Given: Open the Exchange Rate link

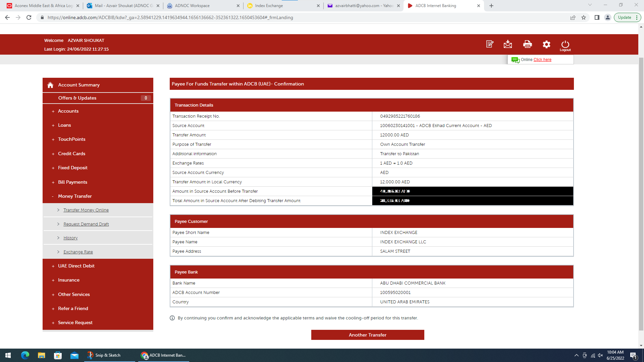Looking at the screenshot, I should click(78, 252).
